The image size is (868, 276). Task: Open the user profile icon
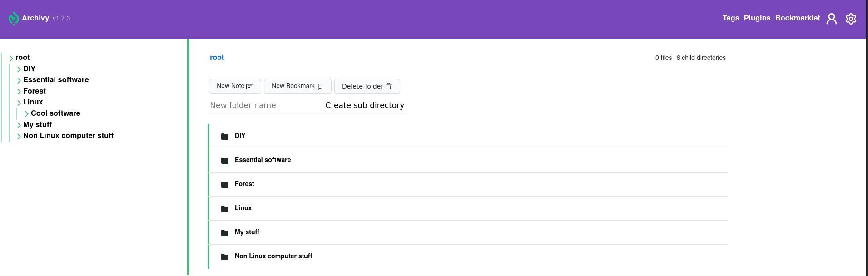831,19
